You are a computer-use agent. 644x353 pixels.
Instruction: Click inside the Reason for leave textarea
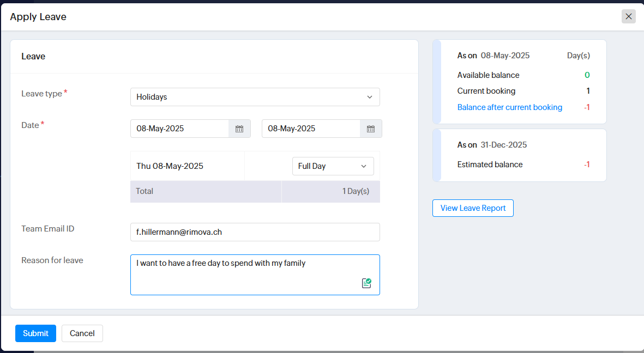pyautogui.click(x=245, y=275)
